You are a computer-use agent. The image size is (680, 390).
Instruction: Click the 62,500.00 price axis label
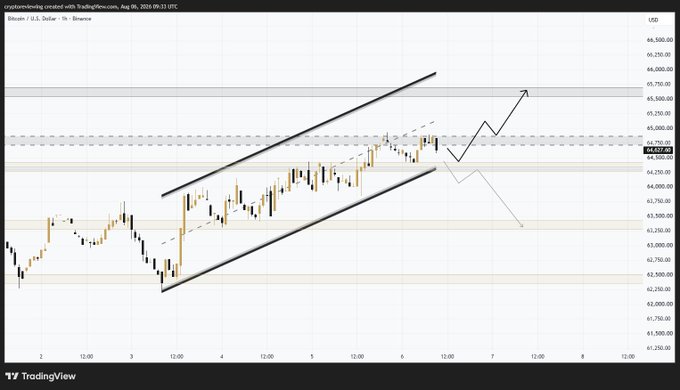tap(660, 275)
